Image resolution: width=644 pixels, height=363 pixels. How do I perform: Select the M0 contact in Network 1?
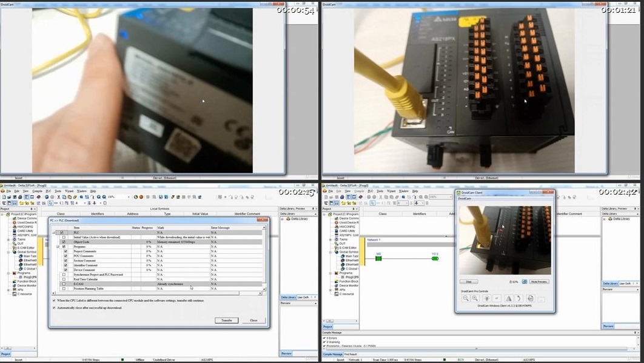pos(378,258)
